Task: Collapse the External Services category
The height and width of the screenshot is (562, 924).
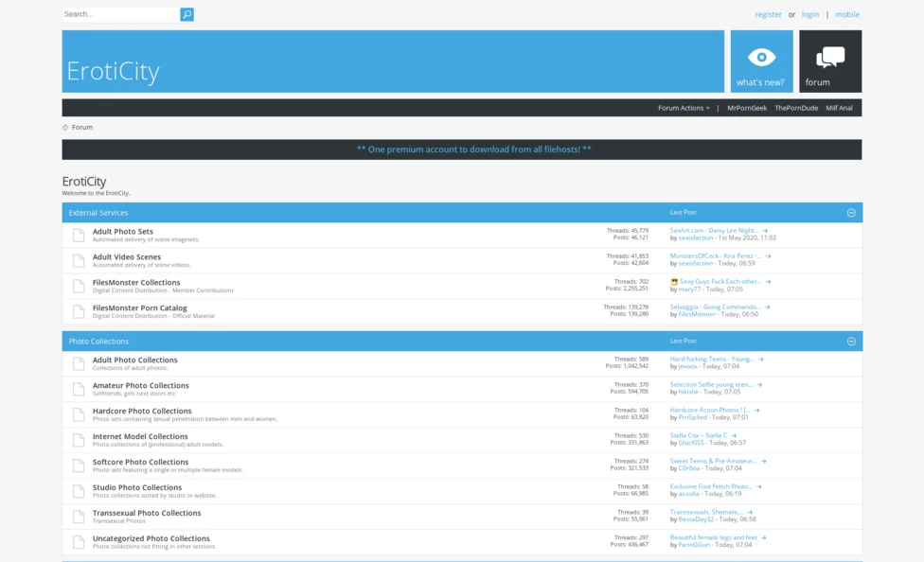Action: 850,213
